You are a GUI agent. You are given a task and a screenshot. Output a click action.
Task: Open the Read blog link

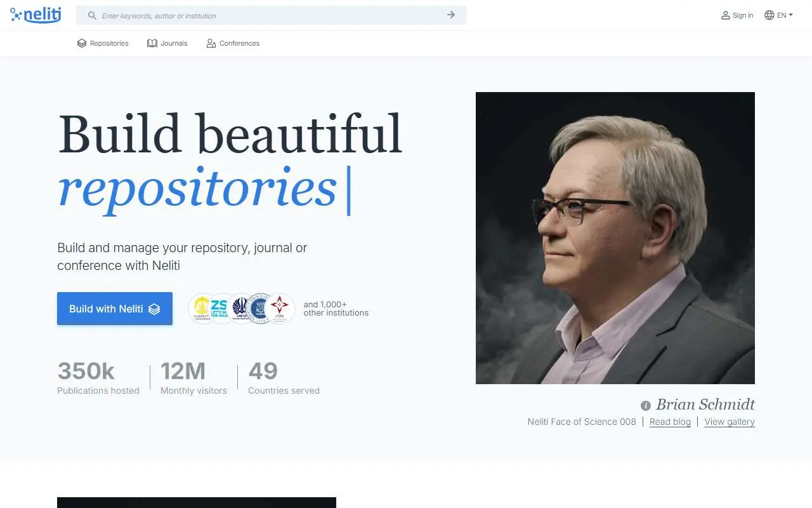pos(670,422)
